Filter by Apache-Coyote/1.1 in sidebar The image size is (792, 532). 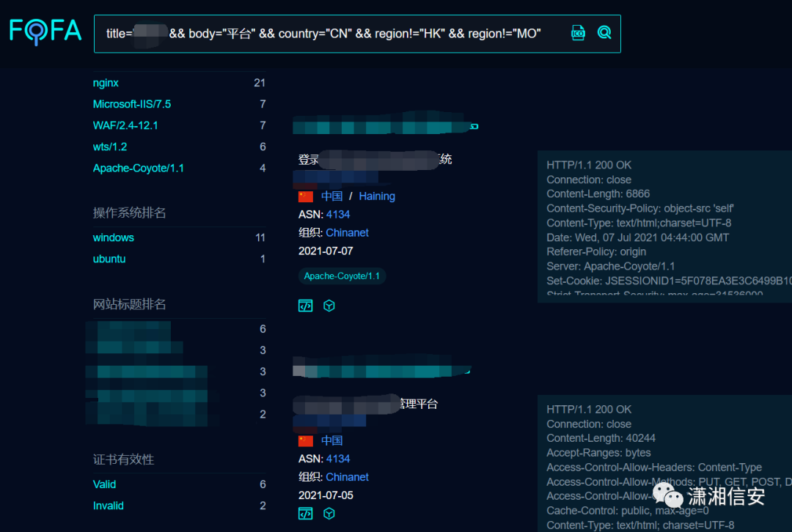[x=139, y=168]
